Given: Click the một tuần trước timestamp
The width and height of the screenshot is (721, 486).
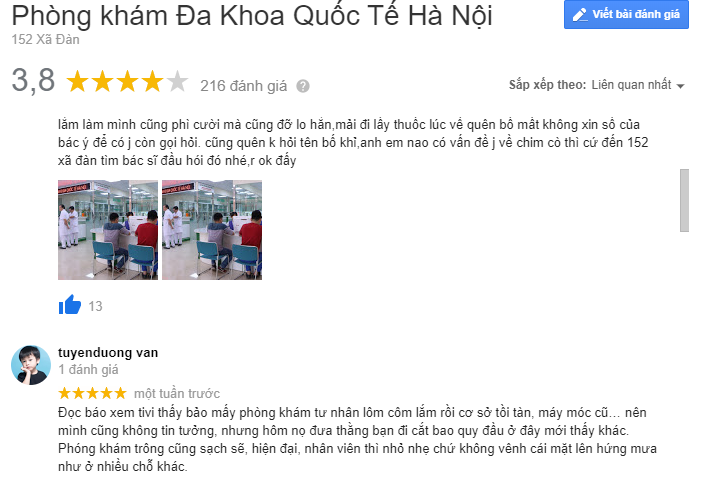Looking at the screenshot, I should (x=177, y=394).
